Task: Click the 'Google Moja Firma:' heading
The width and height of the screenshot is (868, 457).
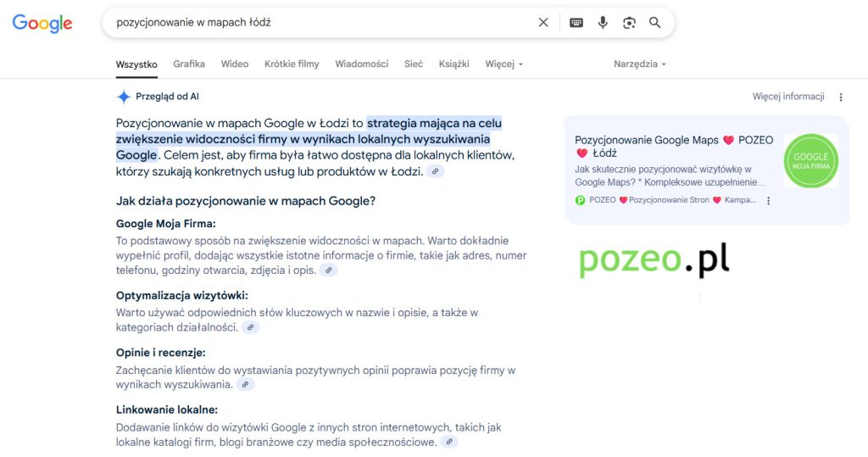Action: [165, 224]
